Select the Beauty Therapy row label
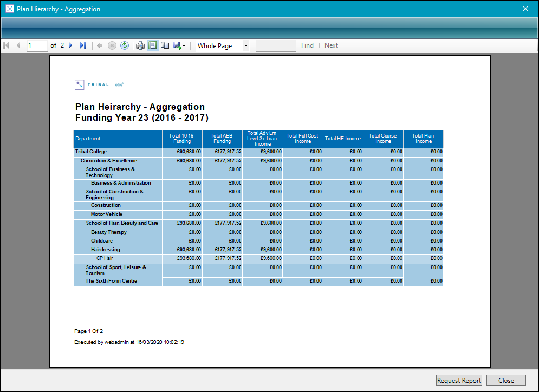 point(109,232)
